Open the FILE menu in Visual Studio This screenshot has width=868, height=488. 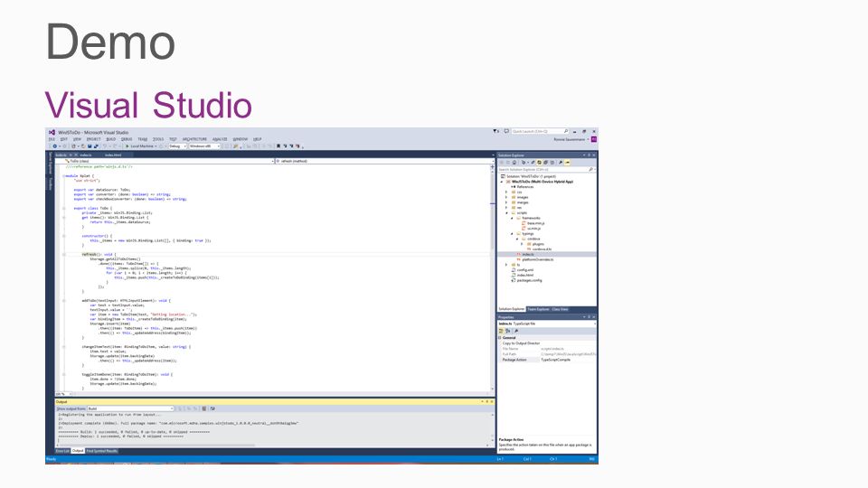(52, 139)
